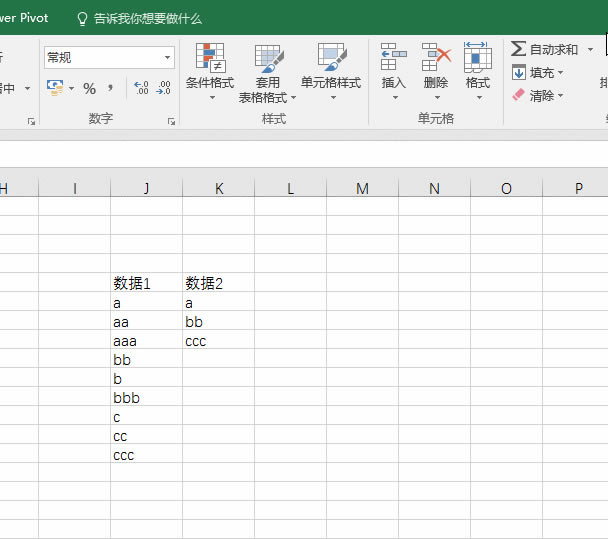Viewport: 608px width, 539px height.
Task: Select the cell 'aa' in column J
Action: coord(147,320)
